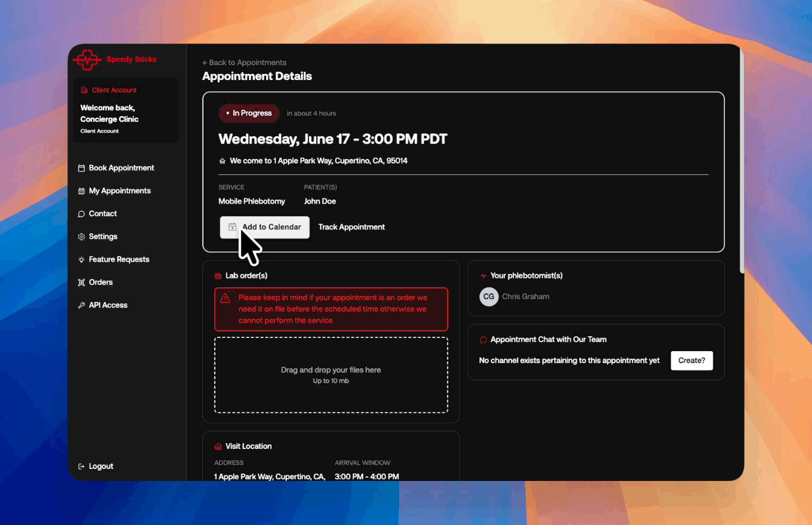812x525 pixels.
Task: Click the CG avatar for Chris Graham
Action: click(489, 297)
